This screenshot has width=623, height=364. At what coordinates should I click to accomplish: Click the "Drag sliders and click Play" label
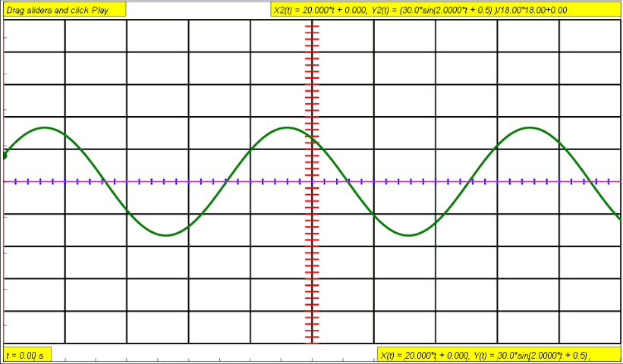(x=64, y=10)
